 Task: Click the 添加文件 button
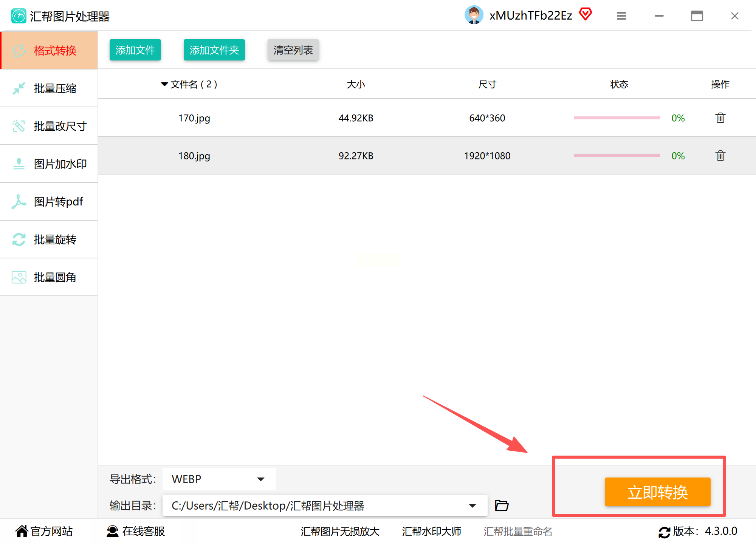(x=135, y=50)
